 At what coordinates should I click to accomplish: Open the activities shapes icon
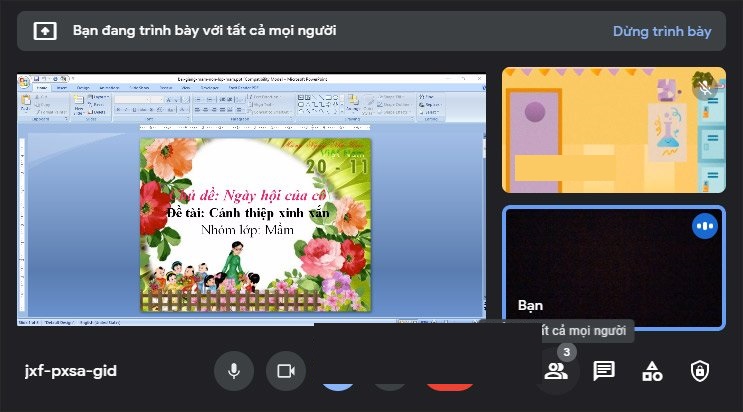coord(652,371)
